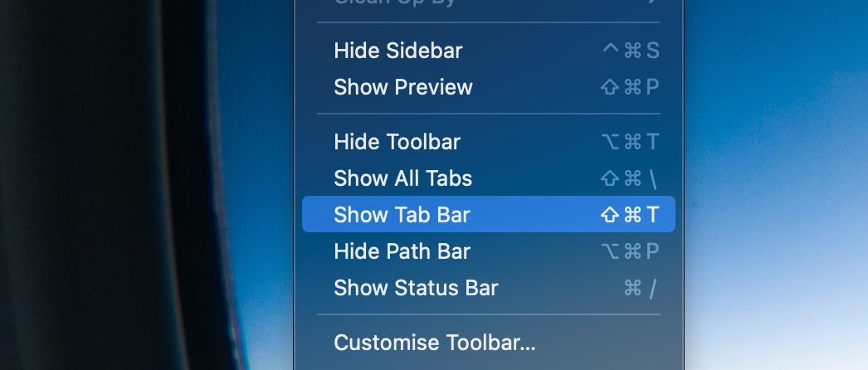Expand the submenu chevron beside Clean Up By

pyautogui.click(x=655, y=2)
